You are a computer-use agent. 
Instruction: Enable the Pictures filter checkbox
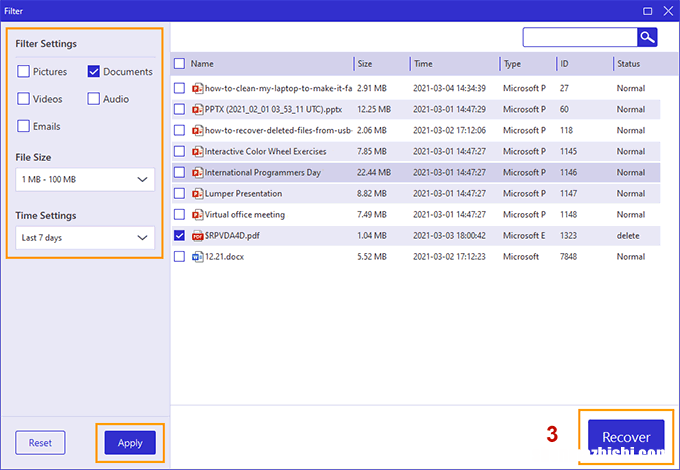pyautogui.click(x=23, y=72)
